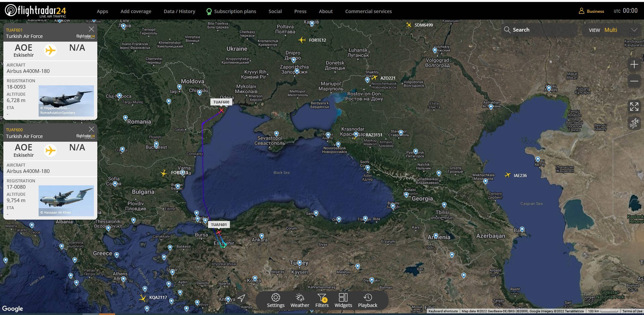
Task: Click the Google logo on map
Action: pyautogui.click(x=13, y=308)
